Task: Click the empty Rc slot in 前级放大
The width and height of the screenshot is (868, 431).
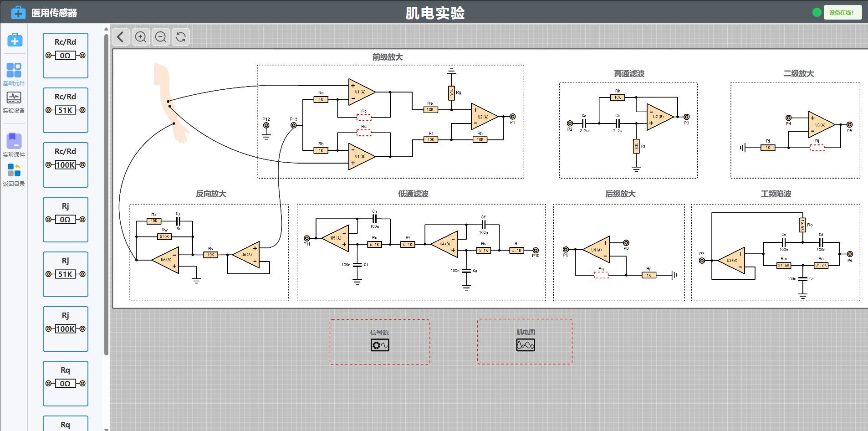Action: (363, 118)
